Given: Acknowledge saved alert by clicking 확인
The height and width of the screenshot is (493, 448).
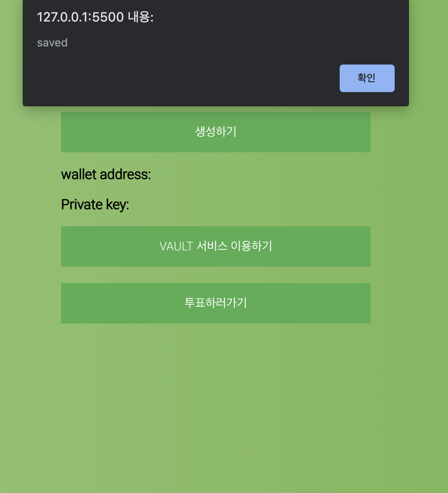Looking at the screenshot, I should [x=367, y=78].
